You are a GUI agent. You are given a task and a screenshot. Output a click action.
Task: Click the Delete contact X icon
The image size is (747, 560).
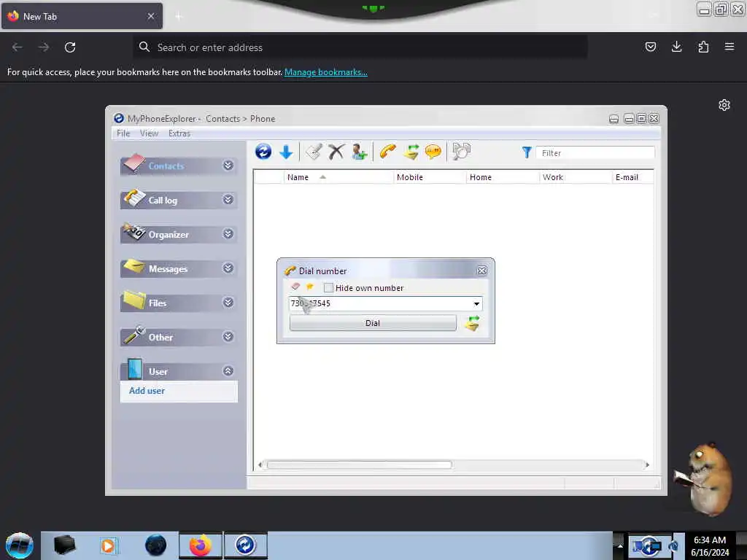(336, 152)
